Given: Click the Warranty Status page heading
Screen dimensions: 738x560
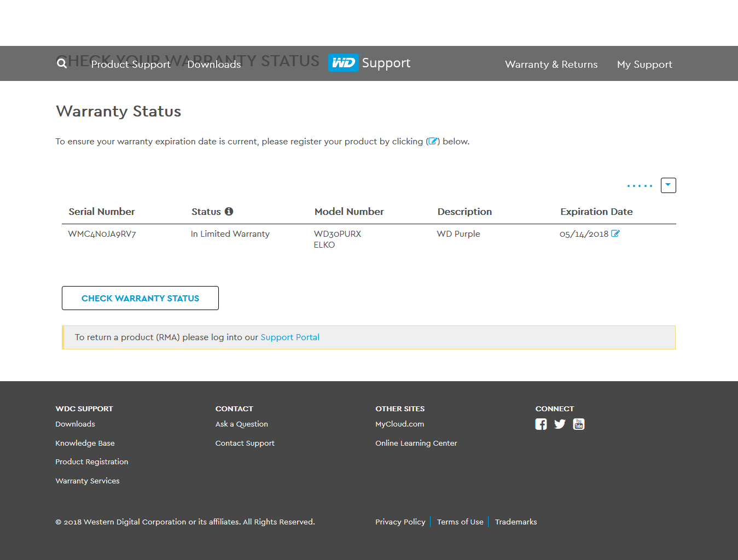Looking at the screenshot, I should pos(119,111).
